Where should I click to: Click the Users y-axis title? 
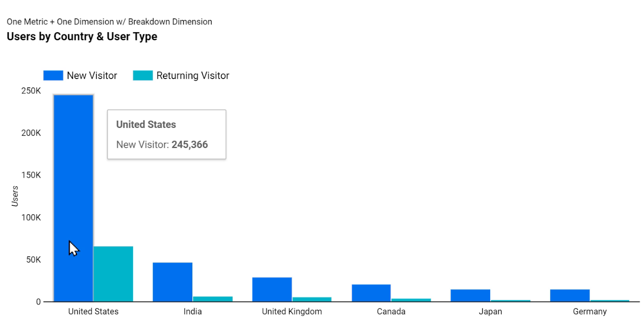point(15,196)
